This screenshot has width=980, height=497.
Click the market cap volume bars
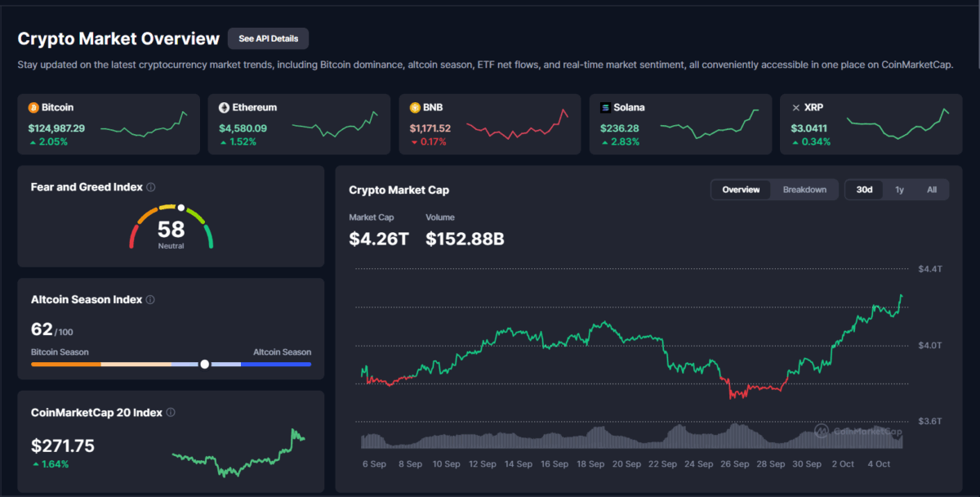(x=630, y=438)
